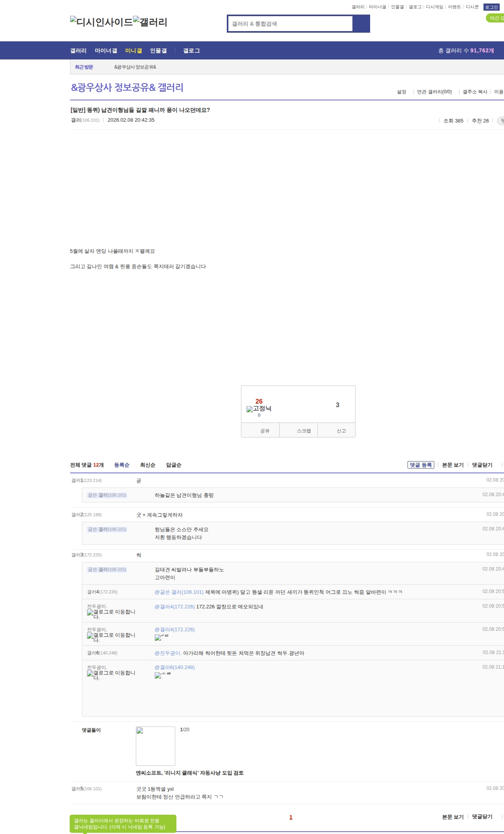Sort comments by 답글순

tap(174, 465)
